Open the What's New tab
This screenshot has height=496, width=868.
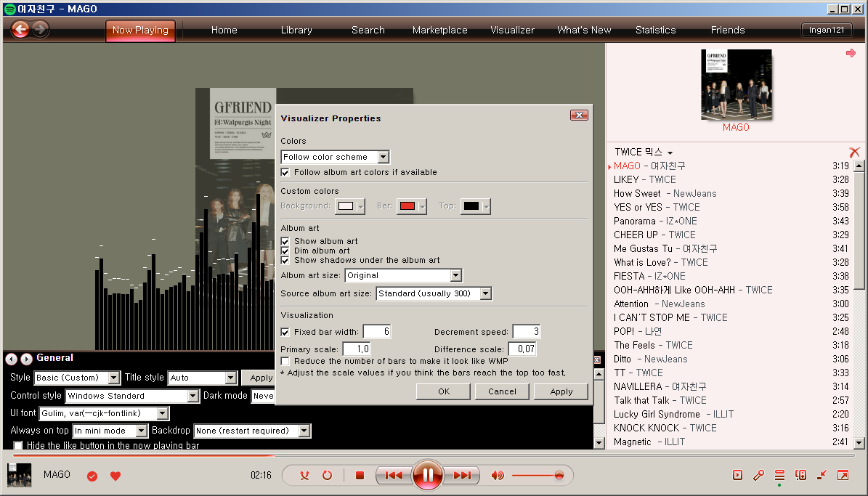[584, 31]
